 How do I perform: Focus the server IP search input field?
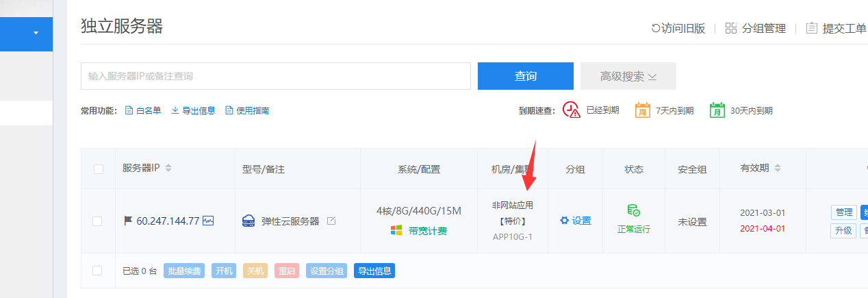point(275,76)
